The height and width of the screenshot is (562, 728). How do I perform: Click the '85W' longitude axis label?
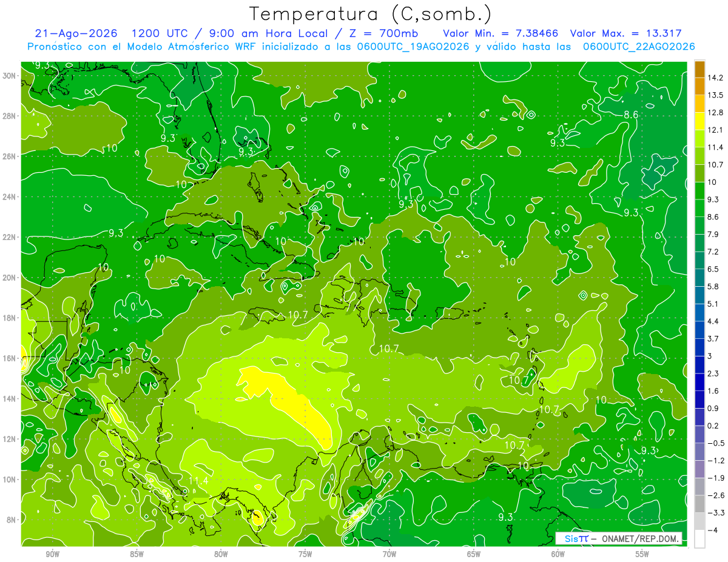point(136,554)
